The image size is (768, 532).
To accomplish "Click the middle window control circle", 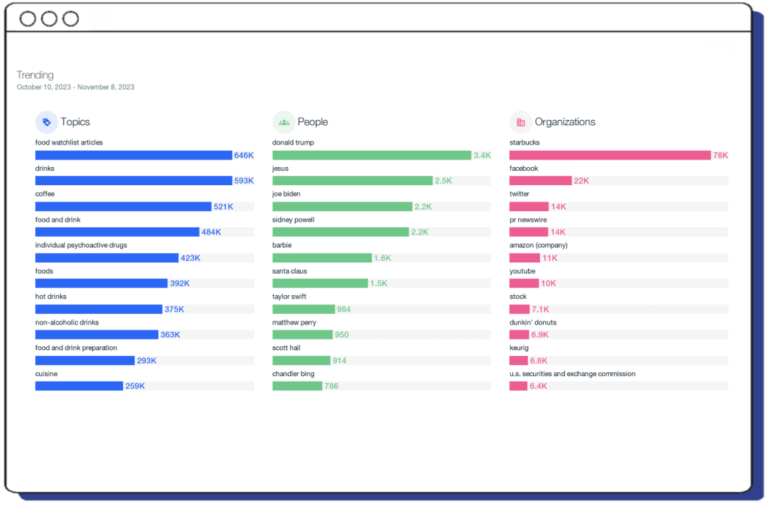I will [x=49, y=19].
